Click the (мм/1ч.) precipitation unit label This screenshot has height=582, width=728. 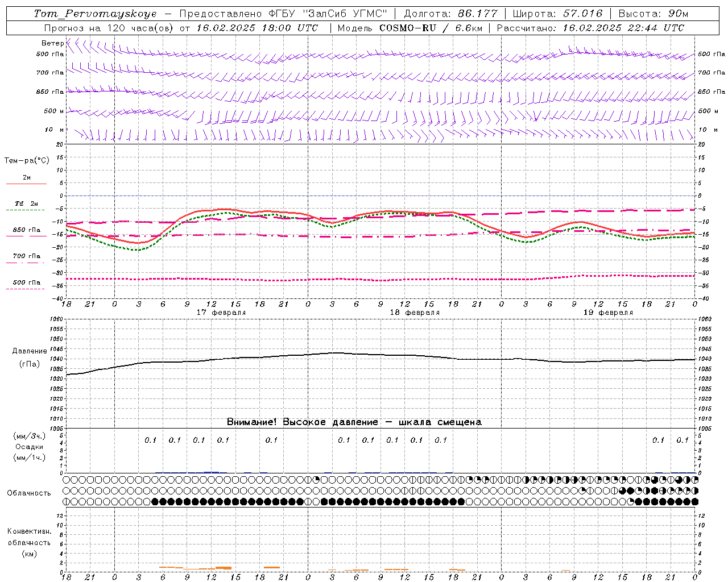pos(30,458)
